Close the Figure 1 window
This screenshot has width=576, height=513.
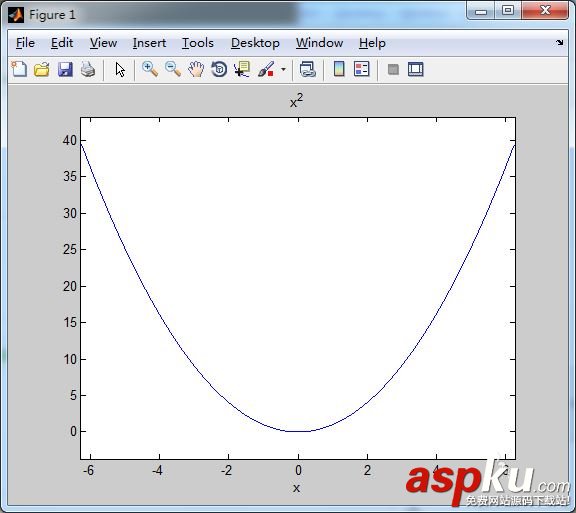[545, 10]
